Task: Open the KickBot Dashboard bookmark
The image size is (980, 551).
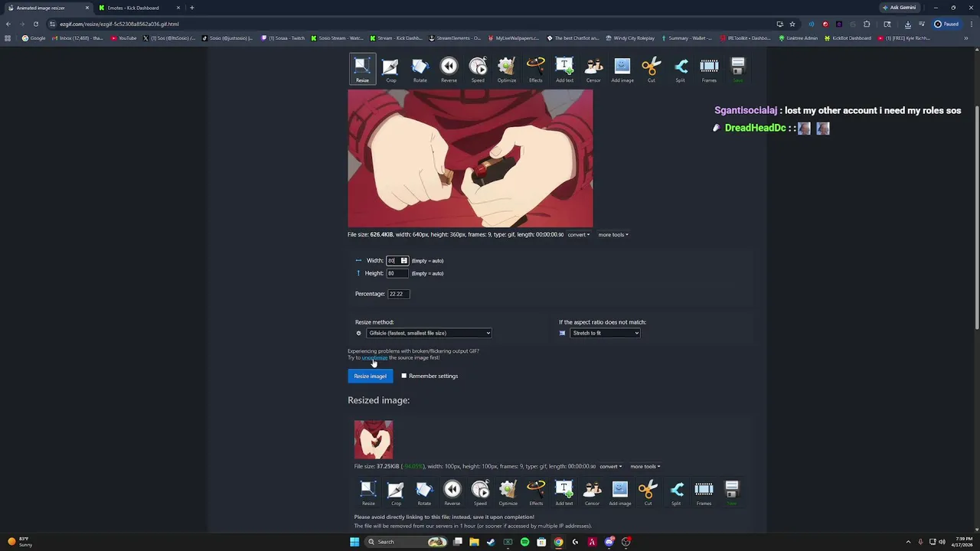Action: [848, 38]
